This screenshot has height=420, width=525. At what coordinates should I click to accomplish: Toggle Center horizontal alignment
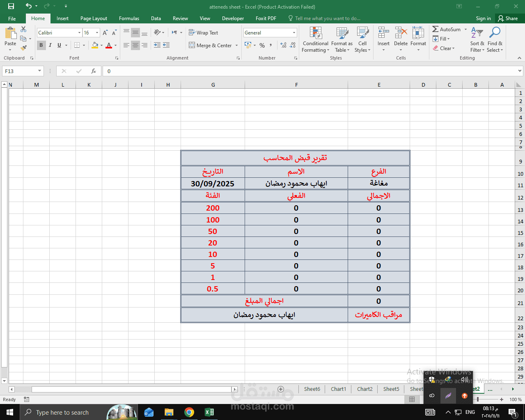[135, 45]
